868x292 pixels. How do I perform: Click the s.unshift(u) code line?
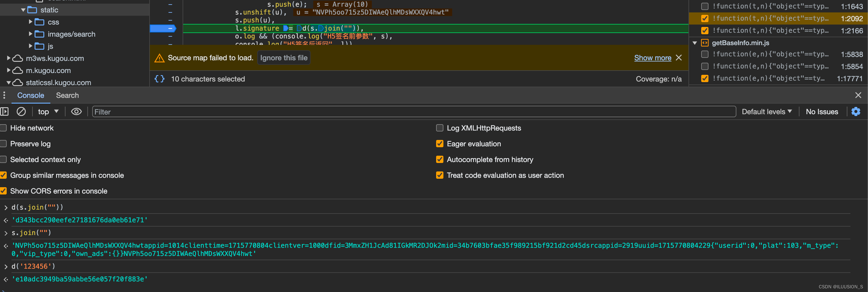261,12
